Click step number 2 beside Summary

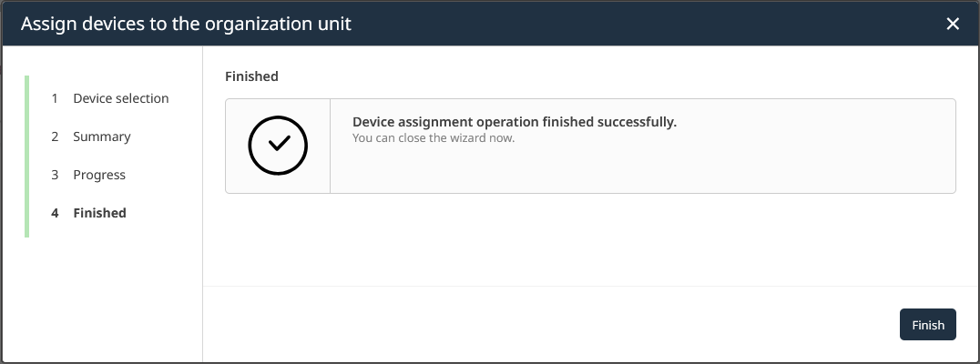click(55, 136)
